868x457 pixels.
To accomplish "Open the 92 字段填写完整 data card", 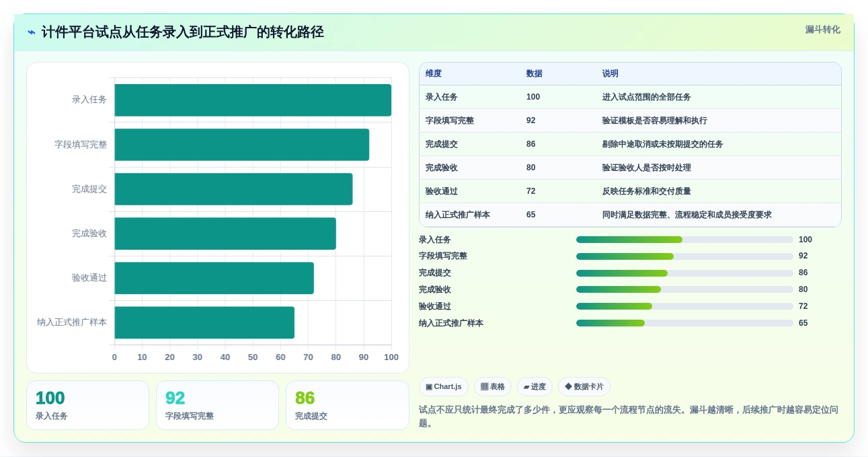I will (217, 405).
